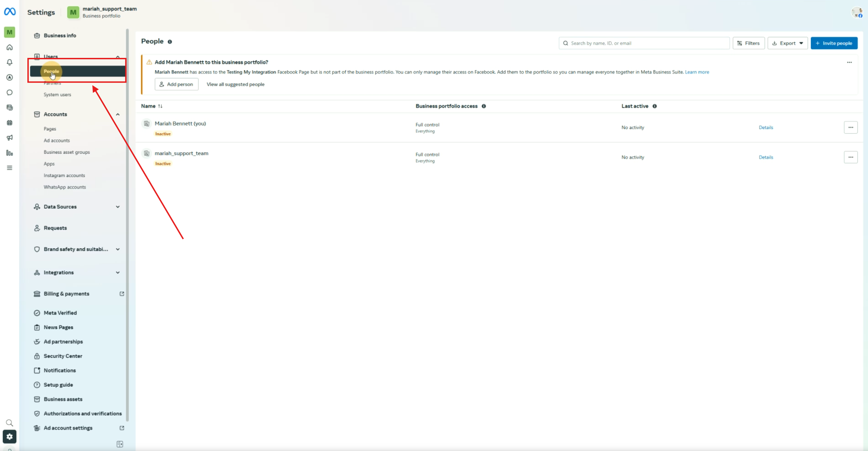868x451 pixels.
Task: Click info icon next to Business portfolio access
Action: (x=484, y=106)
